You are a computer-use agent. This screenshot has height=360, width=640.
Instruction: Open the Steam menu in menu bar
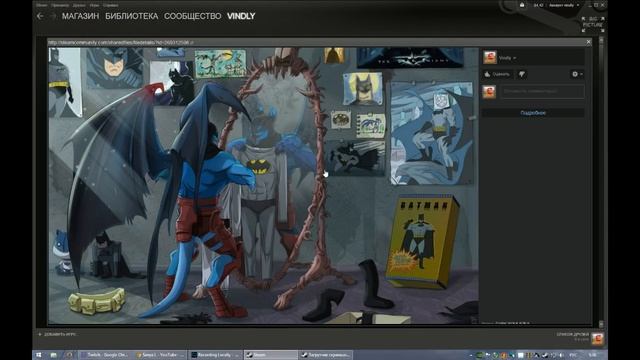[x=41, y=5]
